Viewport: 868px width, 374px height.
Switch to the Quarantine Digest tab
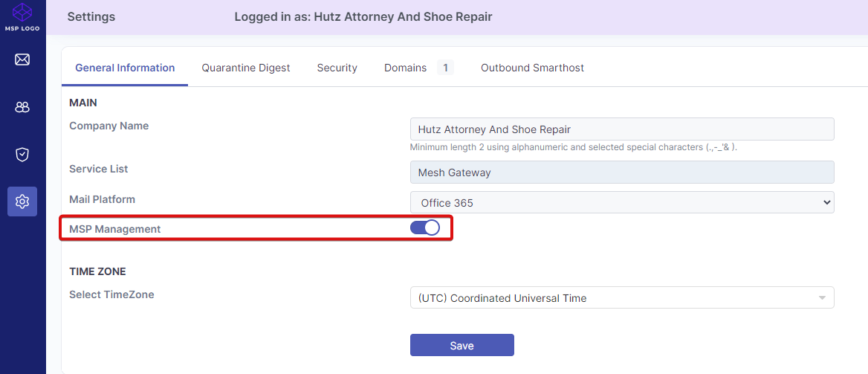coord(246,68)
